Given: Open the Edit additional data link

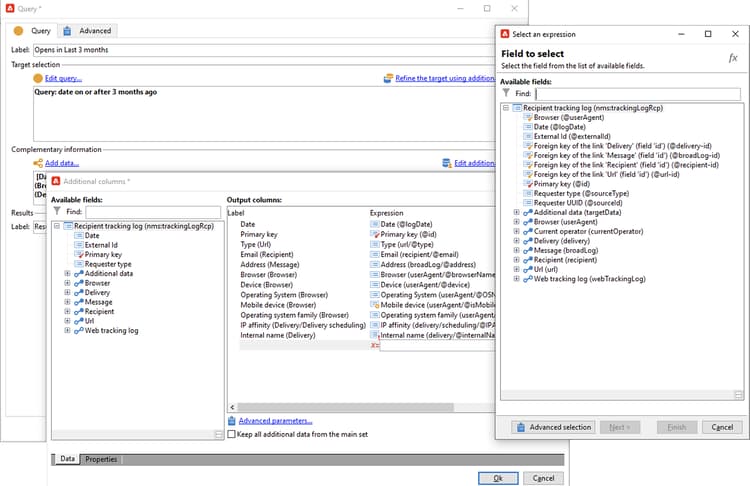Looking at the screenshot, I should pos(474,163).
